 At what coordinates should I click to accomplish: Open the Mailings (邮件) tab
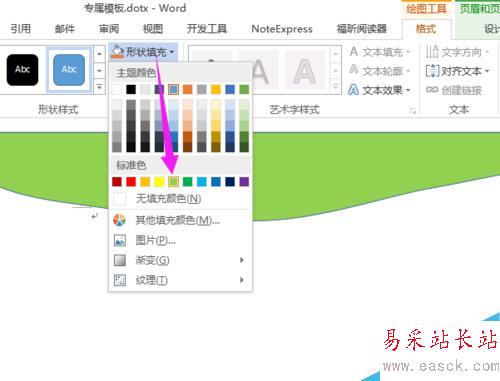click(65, 29)
